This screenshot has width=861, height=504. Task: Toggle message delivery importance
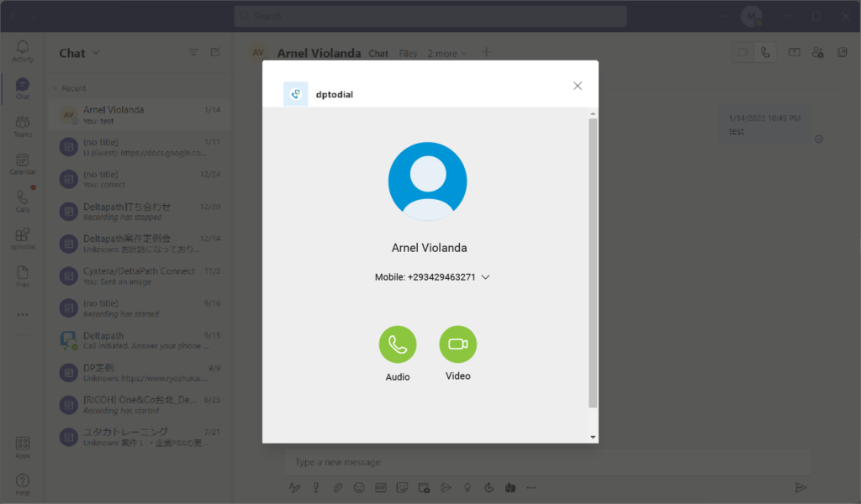[315, 487]
